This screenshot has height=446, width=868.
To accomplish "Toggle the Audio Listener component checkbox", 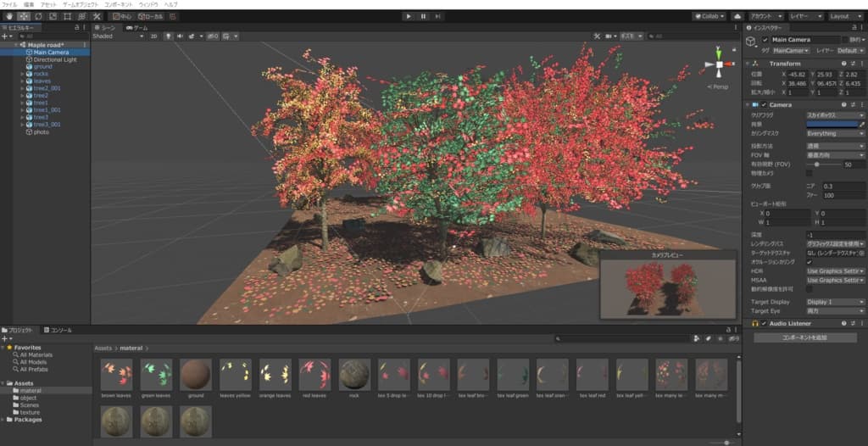I will point(764,324).
